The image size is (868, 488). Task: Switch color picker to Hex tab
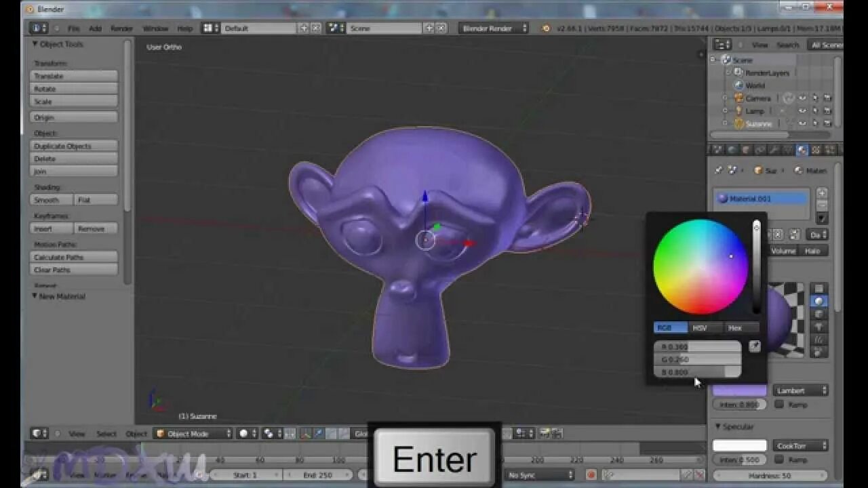[x=742, y=328]
